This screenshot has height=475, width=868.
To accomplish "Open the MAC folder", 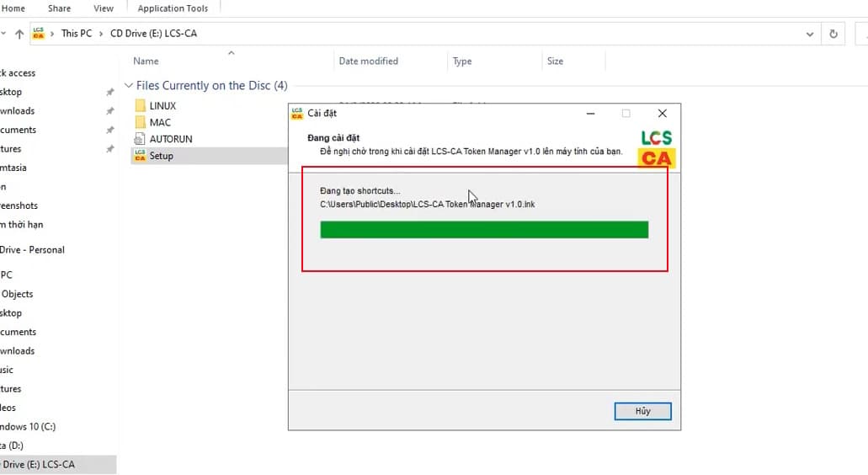I will [x=159, y=122].
